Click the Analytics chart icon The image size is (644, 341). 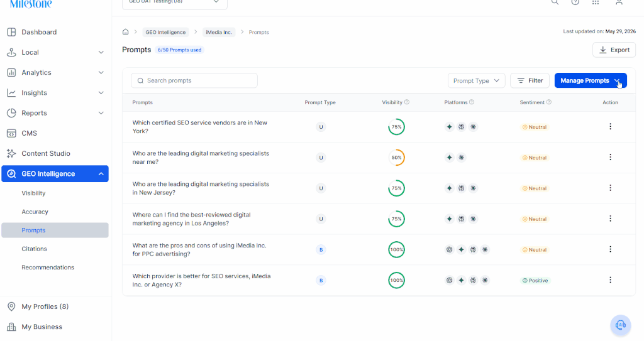(11, 72)
